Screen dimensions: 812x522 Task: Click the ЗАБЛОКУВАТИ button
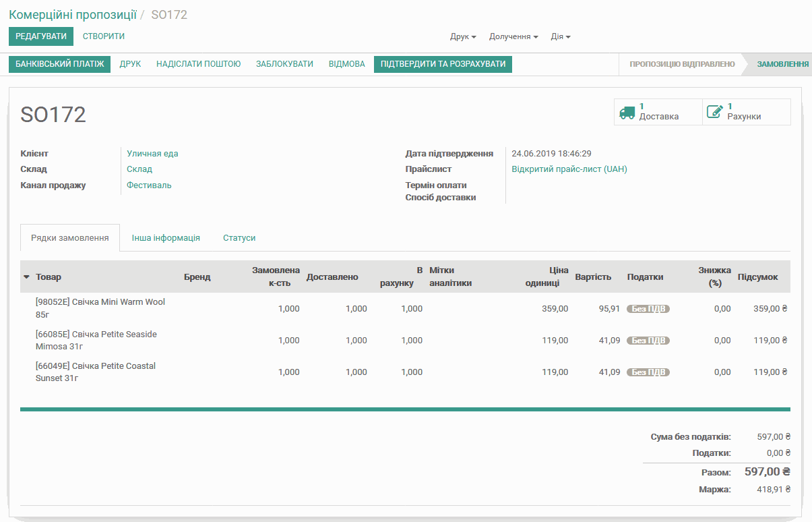click(284, 64)
